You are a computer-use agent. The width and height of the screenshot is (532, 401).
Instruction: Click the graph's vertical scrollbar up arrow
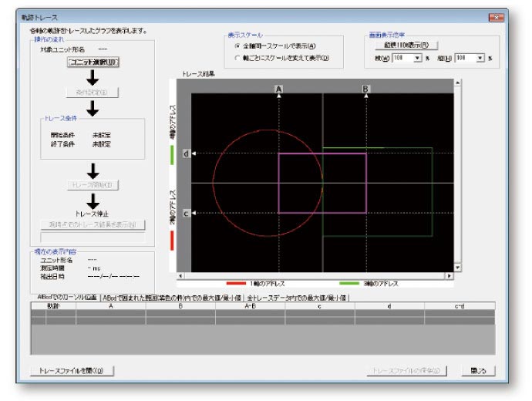pyautogui.click(x=457, y=81)
